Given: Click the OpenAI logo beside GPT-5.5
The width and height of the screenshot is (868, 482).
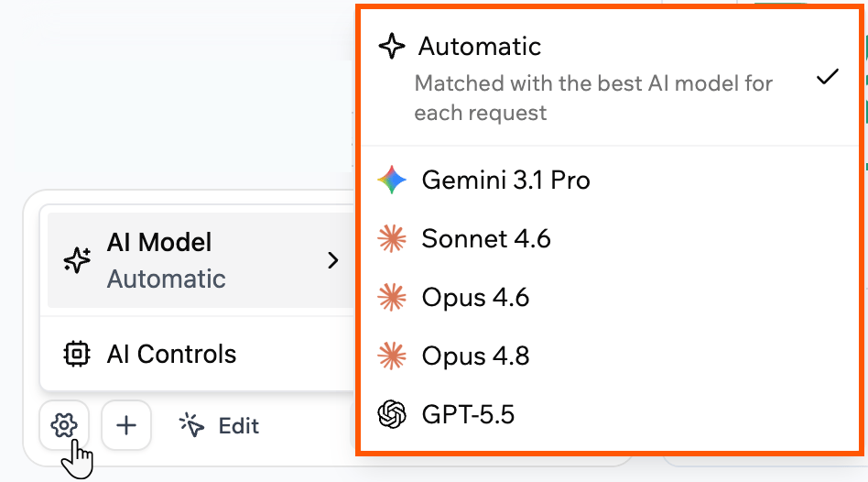Looking at the screenshot, I should click(x=392, y=414).
